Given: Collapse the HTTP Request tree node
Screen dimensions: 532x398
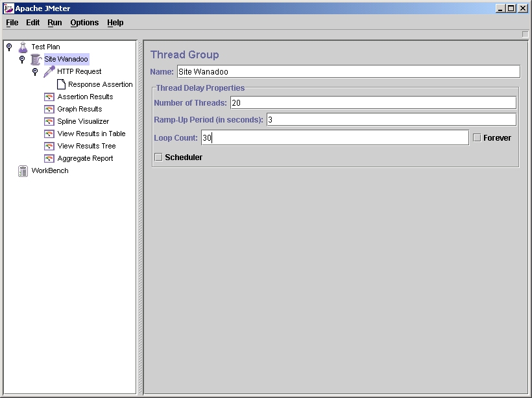Looking at the screenshot, I should (x=35, y=71).
